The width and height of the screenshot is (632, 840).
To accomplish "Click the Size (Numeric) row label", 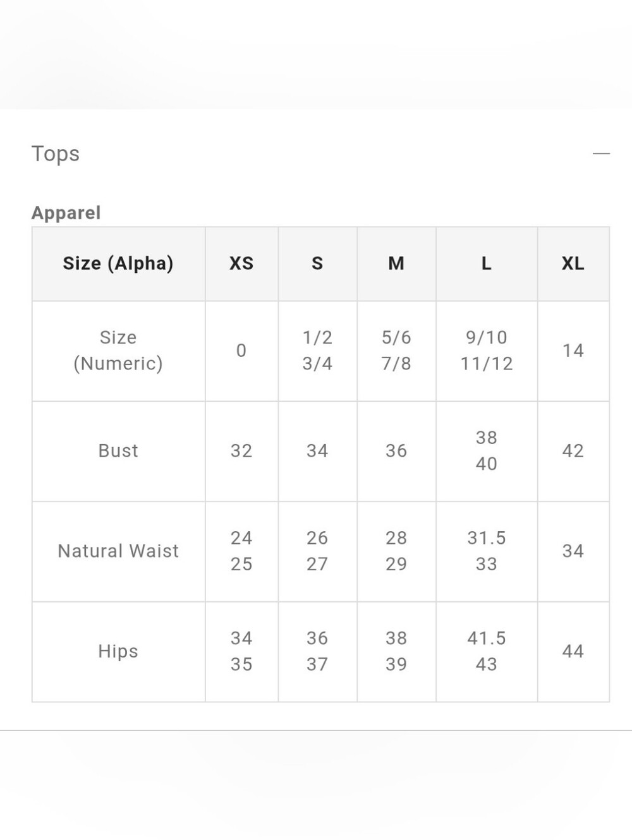I will (x=118, y=351).
